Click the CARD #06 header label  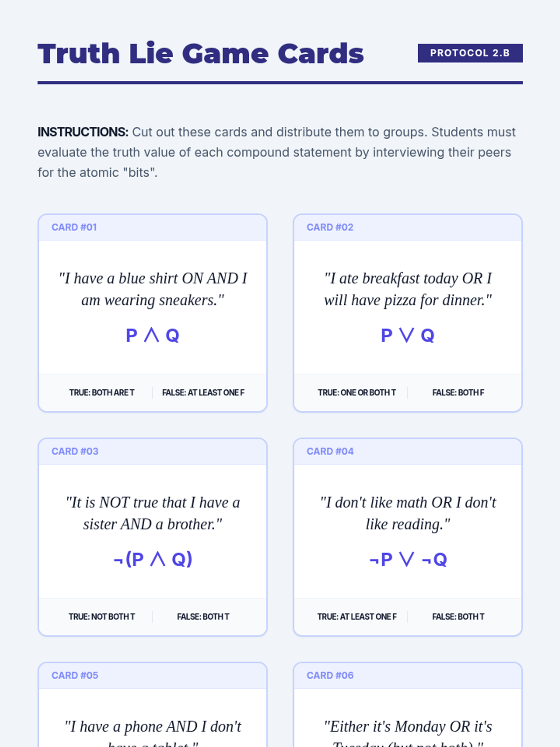330,676
